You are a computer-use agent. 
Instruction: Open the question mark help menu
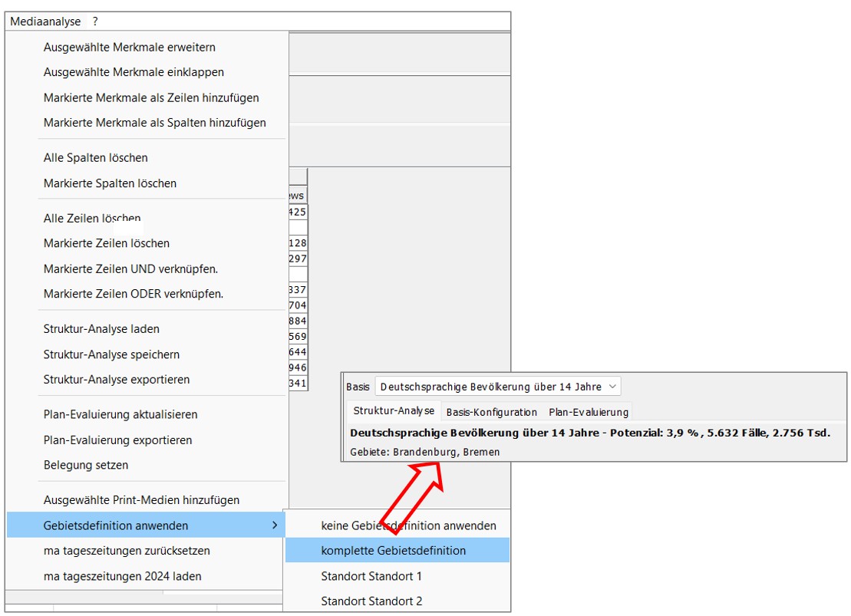(x=95, y=21)
